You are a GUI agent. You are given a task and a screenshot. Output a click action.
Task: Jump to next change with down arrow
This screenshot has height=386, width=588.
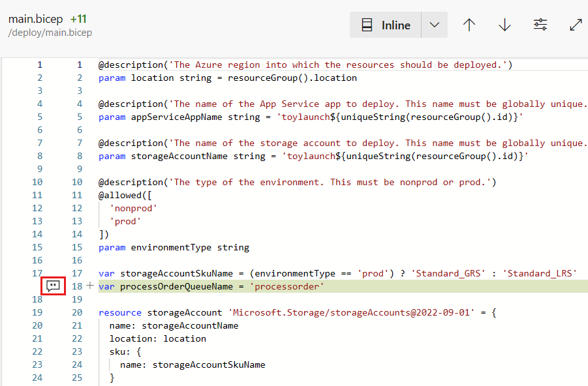click(504, 25)
